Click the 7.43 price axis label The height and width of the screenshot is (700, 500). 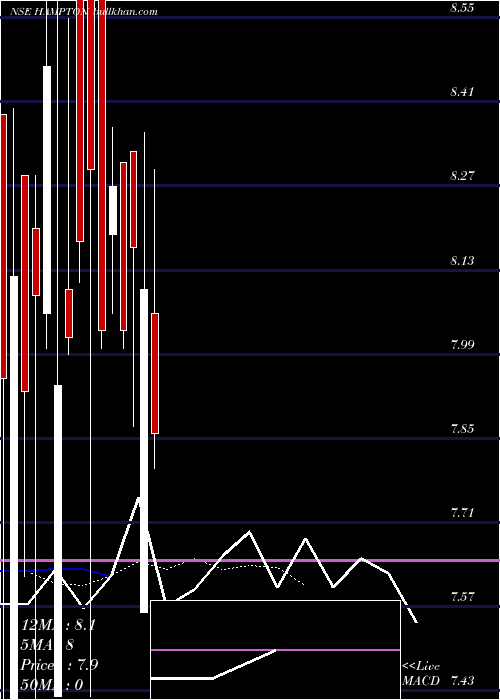click(462, 681)
